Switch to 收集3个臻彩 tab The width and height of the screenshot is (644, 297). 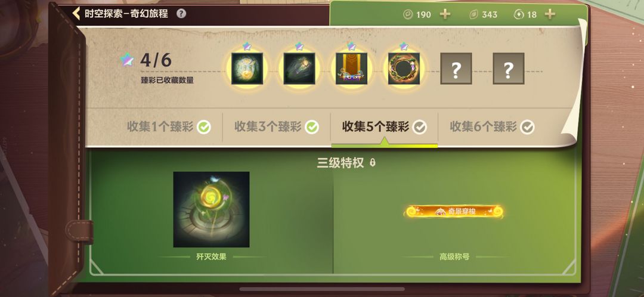tap(277, 127)
